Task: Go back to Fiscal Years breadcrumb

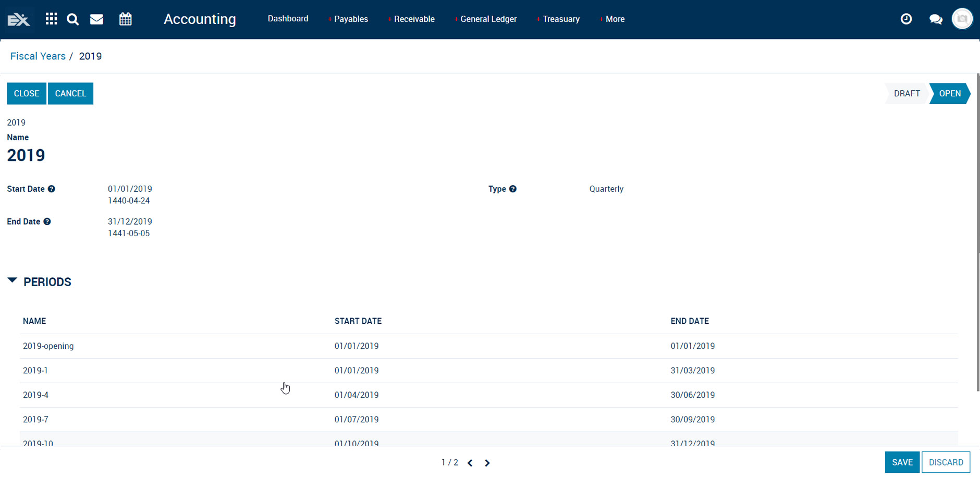Action: click(x=38, y=56)
